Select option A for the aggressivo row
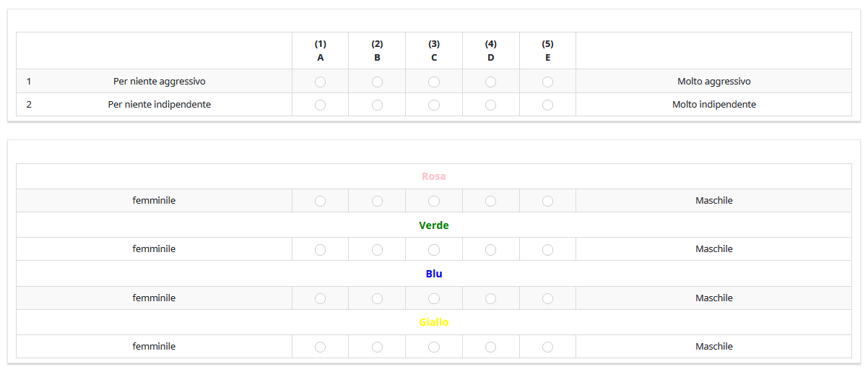The height and width of the screenshot is (372, 868). click(321, 82)
